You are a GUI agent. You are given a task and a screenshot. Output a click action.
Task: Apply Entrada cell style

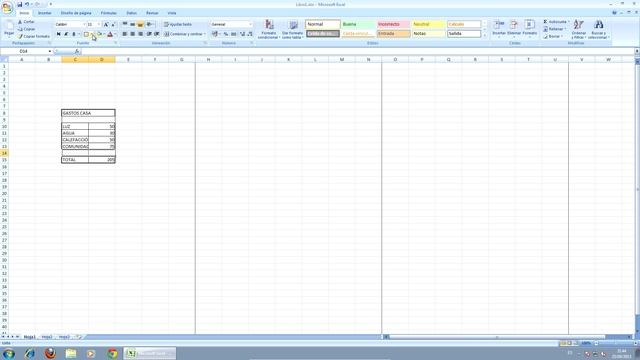[393, 33]
